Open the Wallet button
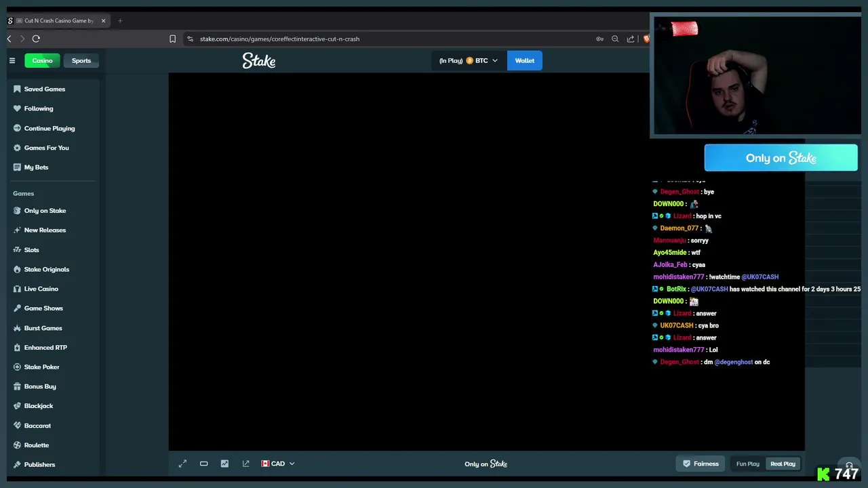The width and height of the screenshot is (868, 488). pyautogui.click(x=524, y=60)
